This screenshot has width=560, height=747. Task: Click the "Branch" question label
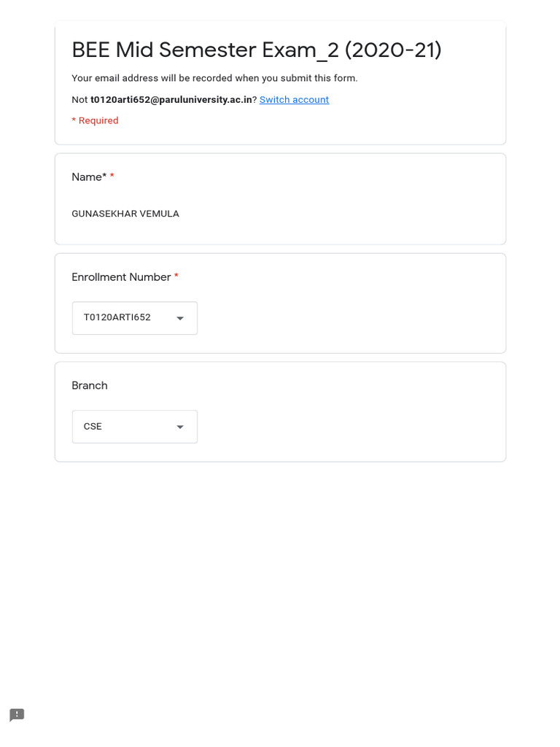coord(90,385)
